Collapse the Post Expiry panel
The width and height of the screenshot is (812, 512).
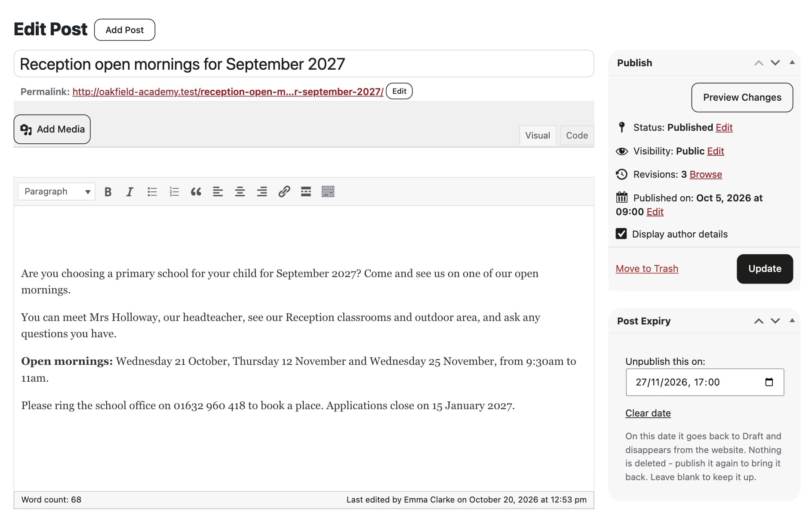pos(792,321)
